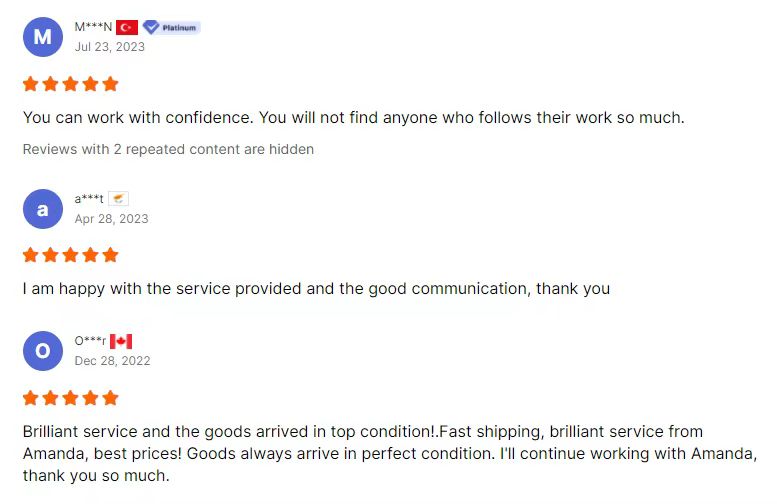This screenshot has width=777, height=504.
Task: Click the Platinum badge next to M***N
Action: click(x=171, y=28)
